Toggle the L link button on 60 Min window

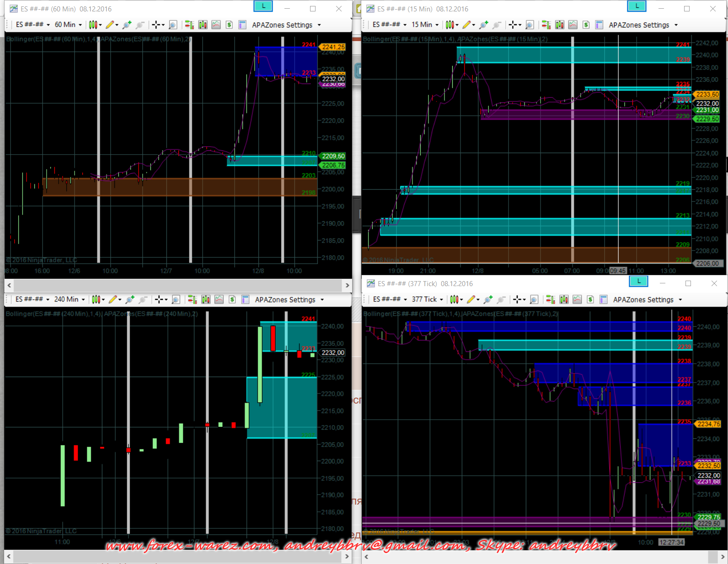(x=263, y=6)
